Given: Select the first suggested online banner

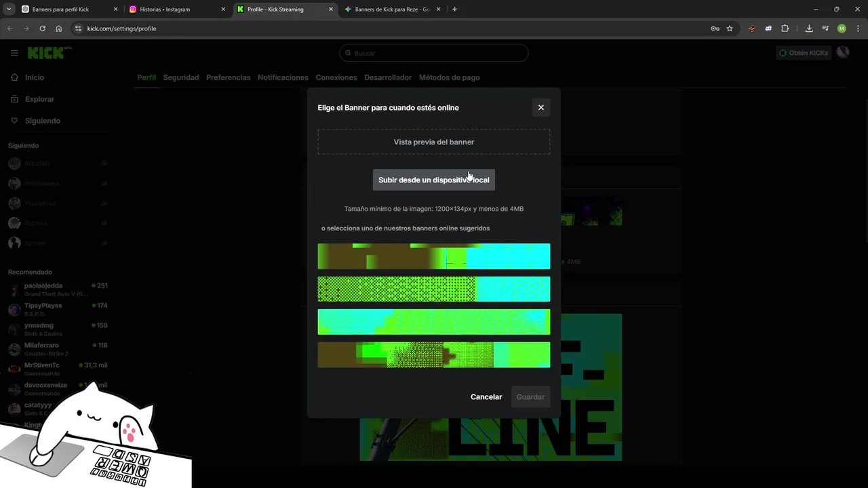Looking at the screenshot, I should coord(434,256).
